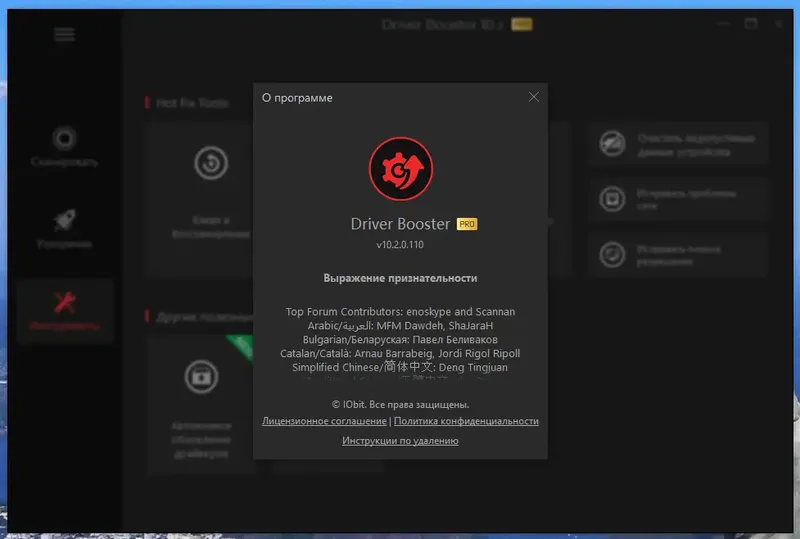The height and width of the screenshot is (539, 800).
Task: Click the PRO badge in the title bar
Action: (x=522, y=24)
